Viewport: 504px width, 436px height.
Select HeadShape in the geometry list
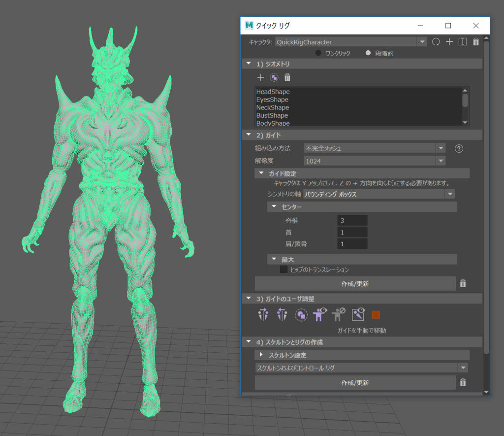coord(272,92)
